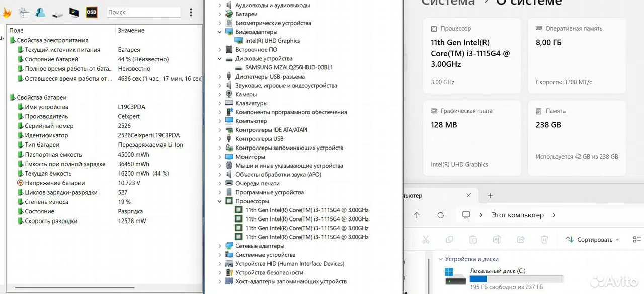Refresh the Explorer view

point(441,215)
